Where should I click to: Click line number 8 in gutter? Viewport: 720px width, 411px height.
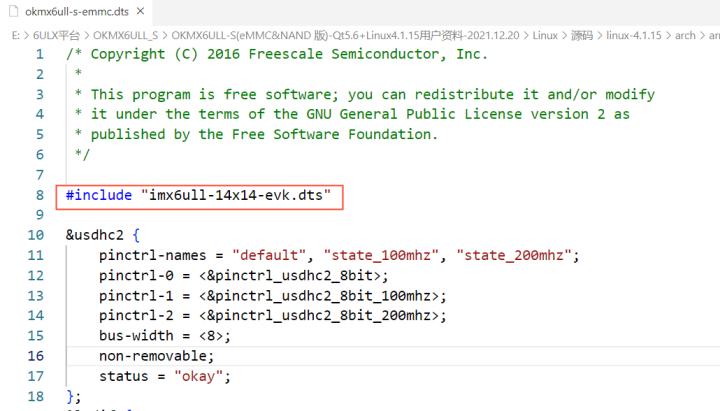click(x=40, y=195)
